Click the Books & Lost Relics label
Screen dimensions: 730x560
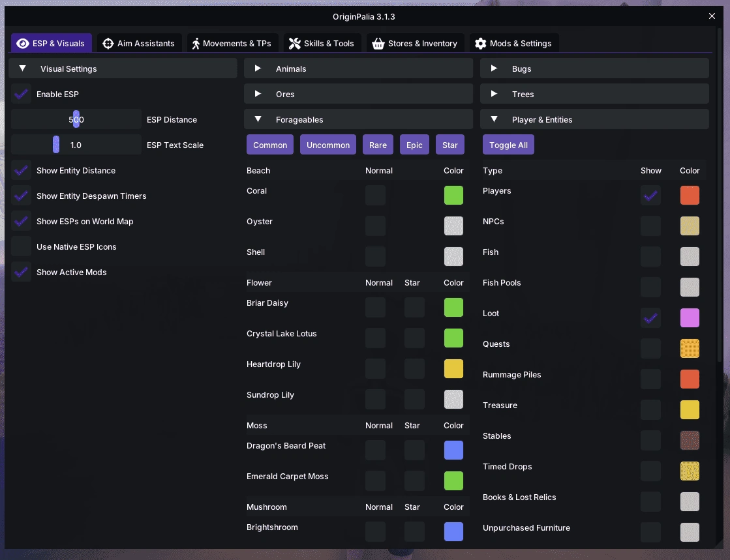tap(519, 497)
